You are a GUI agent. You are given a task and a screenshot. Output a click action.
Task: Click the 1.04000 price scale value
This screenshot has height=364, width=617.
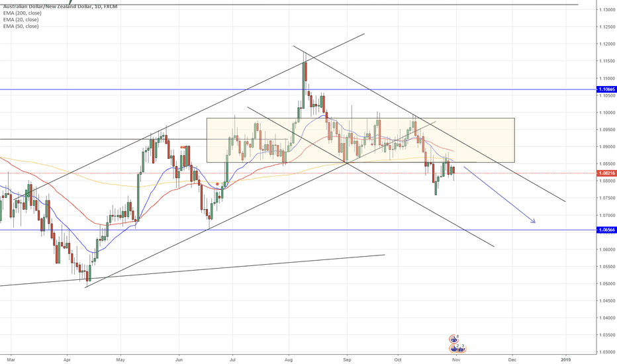point(608,318)
